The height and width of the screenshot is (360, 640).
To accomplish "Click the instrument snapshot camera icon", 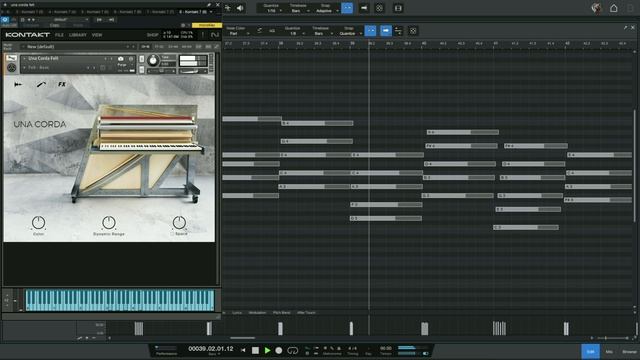I will (x=121, y=59).
